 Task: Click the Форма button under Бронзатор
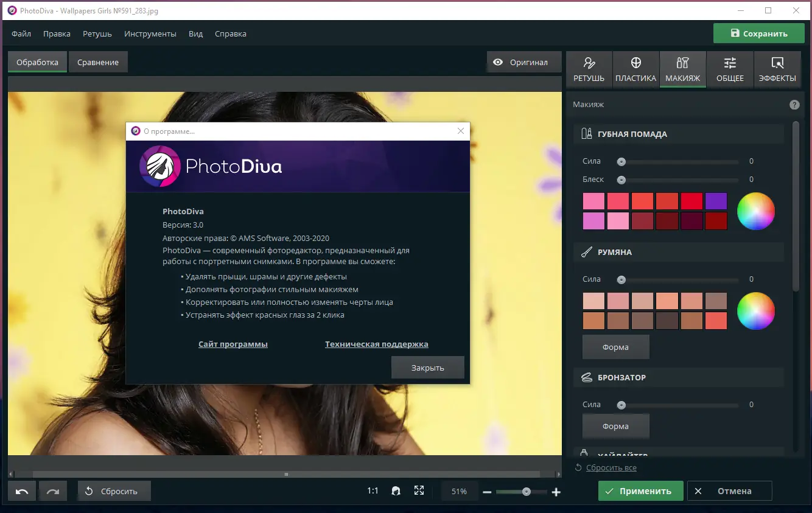point(615,427)
